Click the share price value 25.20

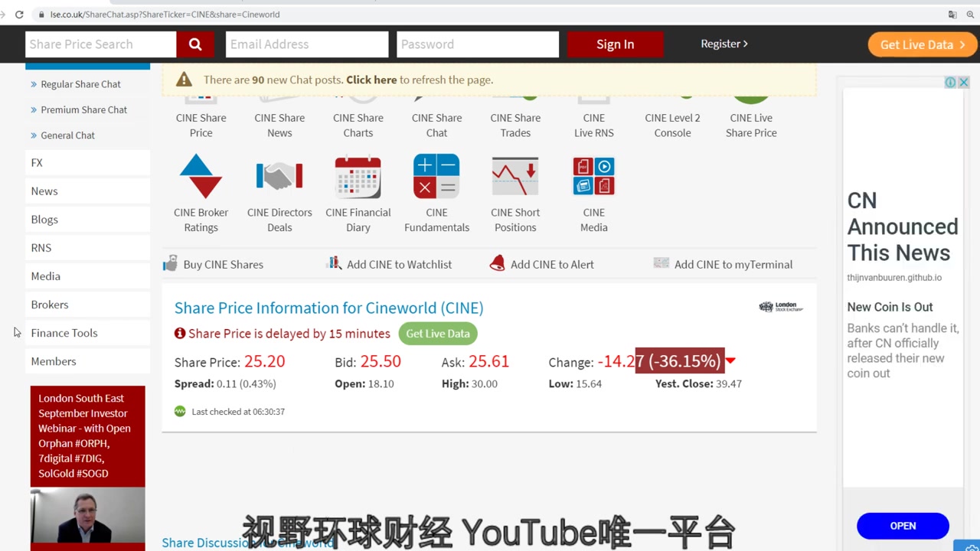tap(264, 361)
